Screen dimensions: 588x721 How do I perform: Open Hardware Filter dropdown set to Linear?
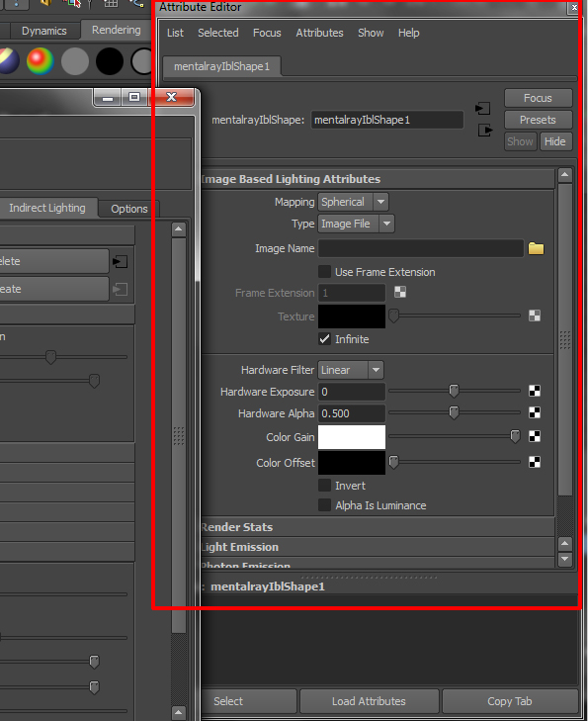[x=351, y=370]
